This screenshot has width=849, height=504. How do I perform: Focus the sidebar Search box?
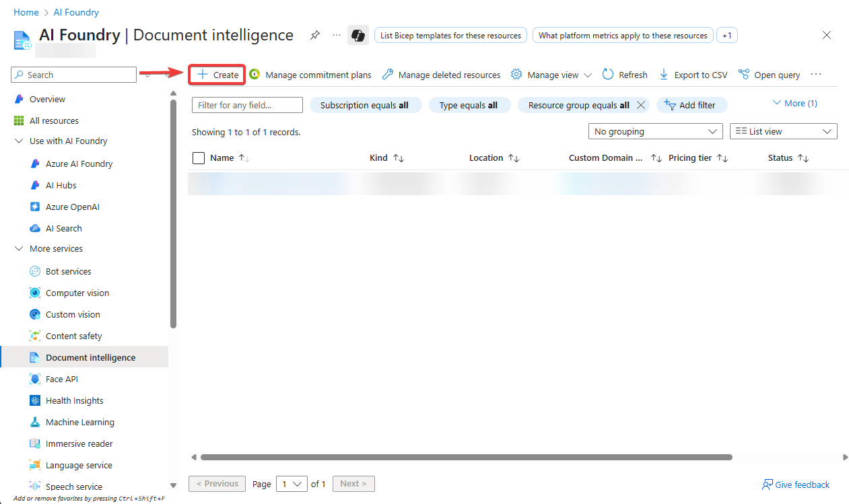[x=74, y=75]
